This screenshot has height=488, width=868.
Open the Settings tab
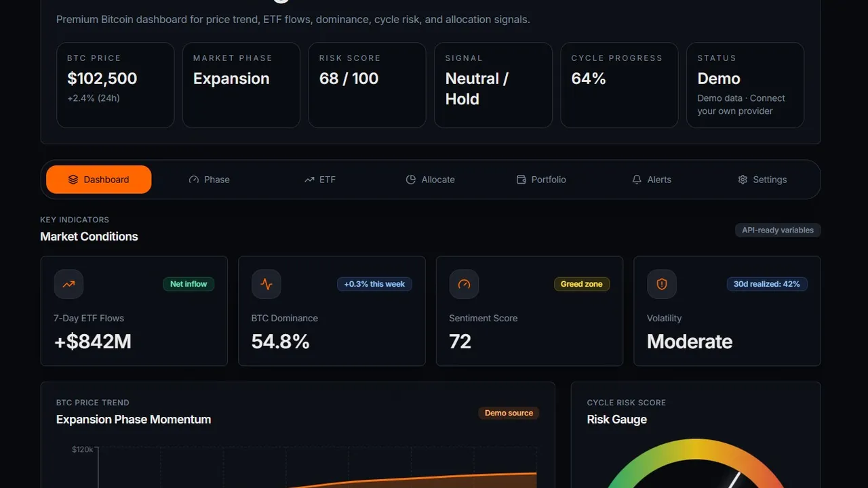(762, 180)
